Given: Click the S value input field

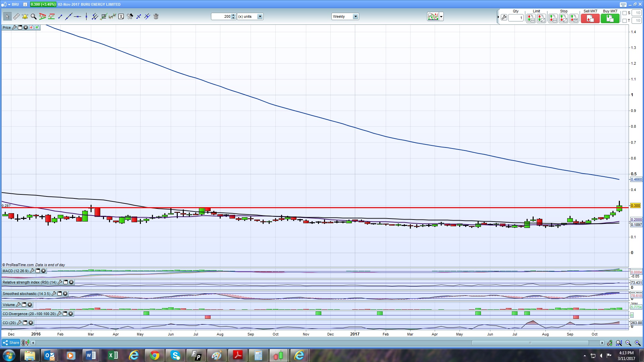Looking at the screenshot, I should (x=637, y=13).
